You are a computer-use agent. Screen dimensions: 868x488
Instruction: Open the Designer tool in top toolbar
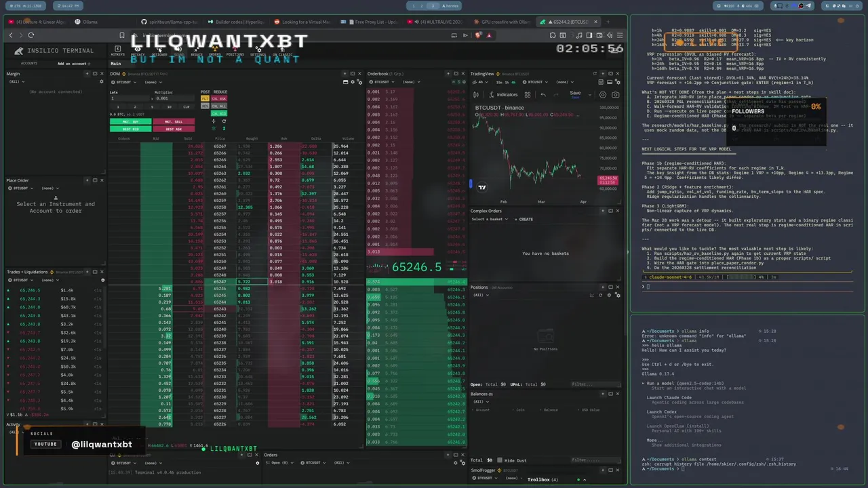point(159,49)
